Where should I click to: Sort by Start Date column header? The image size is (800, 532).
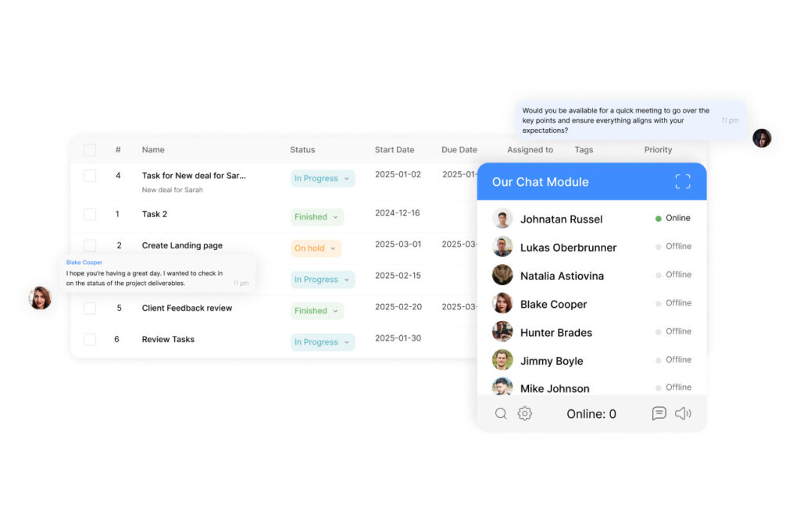[x=394, y=150]
